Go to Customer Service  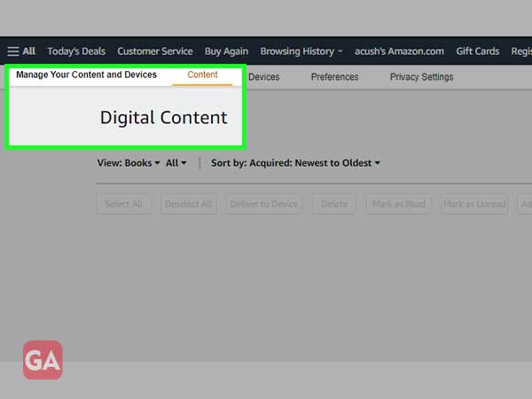[155, 51]
